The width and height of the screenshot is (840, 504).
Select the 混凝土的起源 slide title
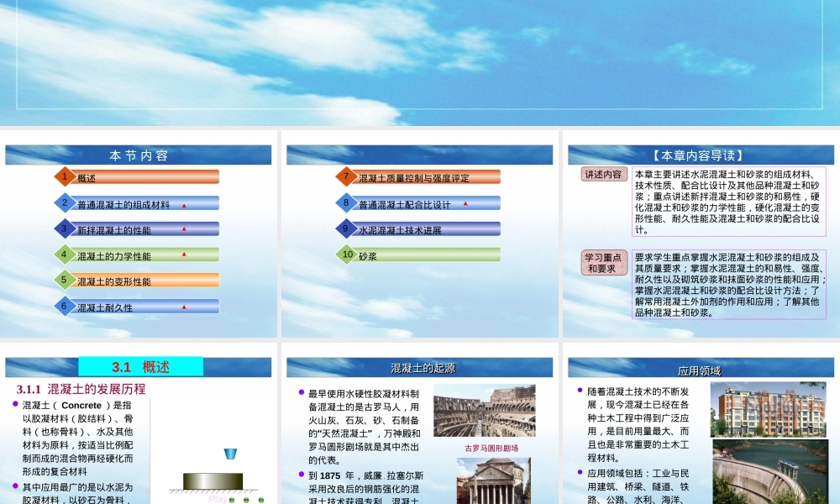[423, 368]
